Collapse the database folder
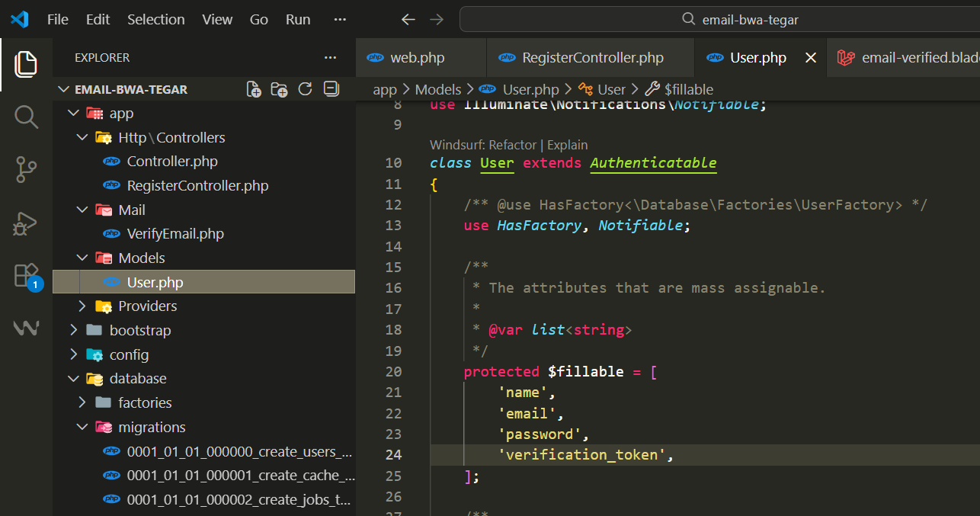This screenshot has height=516, width=980. [x=137, y=379]
